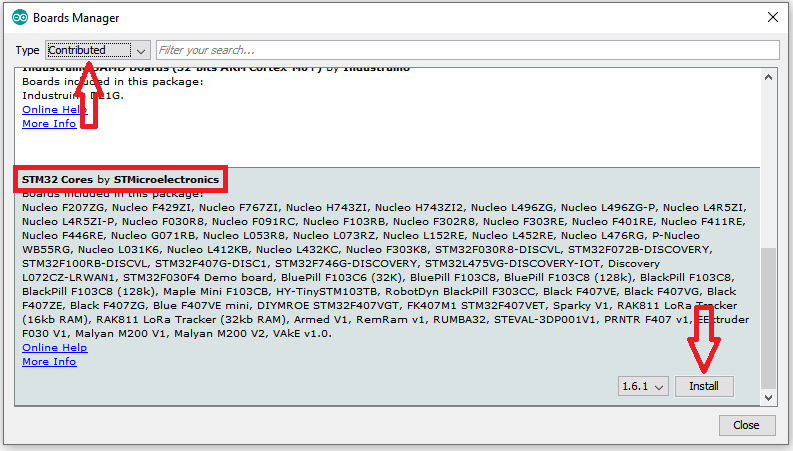This screenshot has height=451, width=793.
Task: Click the boards list scrollbar thumb
Action: 768,319
